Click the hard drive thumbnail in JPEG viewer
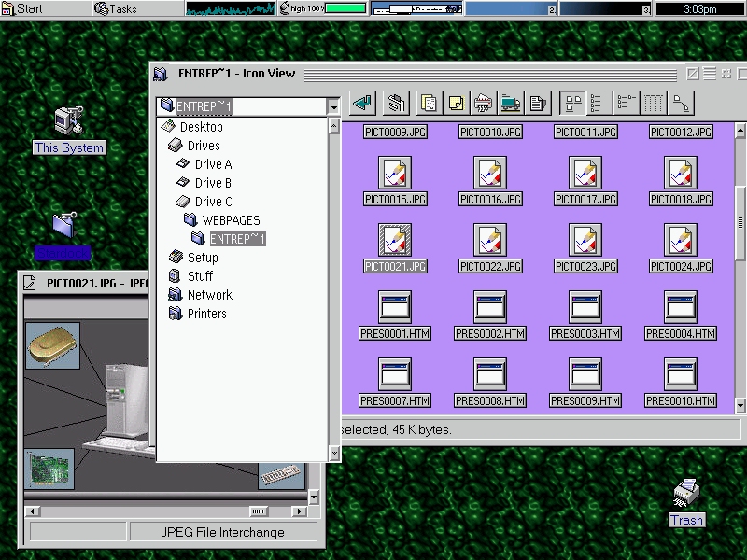Viewport: 747px width, 560px height. (52, 345)
